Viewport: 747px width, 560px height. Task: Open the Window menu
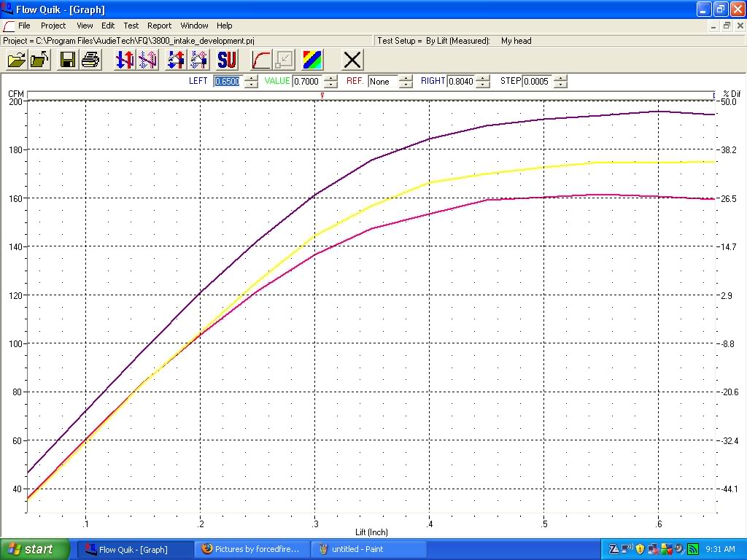(x=194, y=26)
